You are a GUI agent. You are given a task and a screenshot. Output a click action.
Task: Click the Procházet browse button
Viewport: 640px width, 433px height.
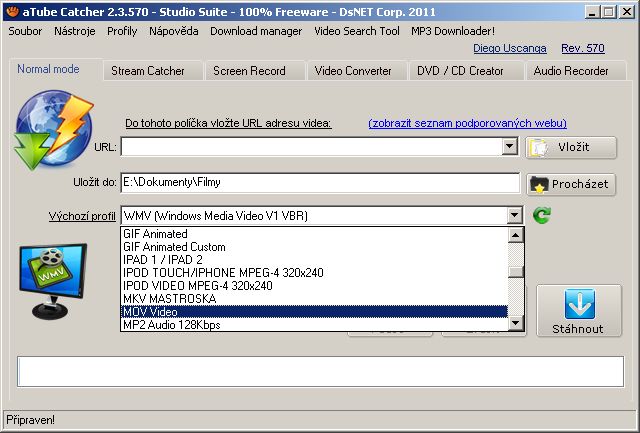(x=571, y=184)
